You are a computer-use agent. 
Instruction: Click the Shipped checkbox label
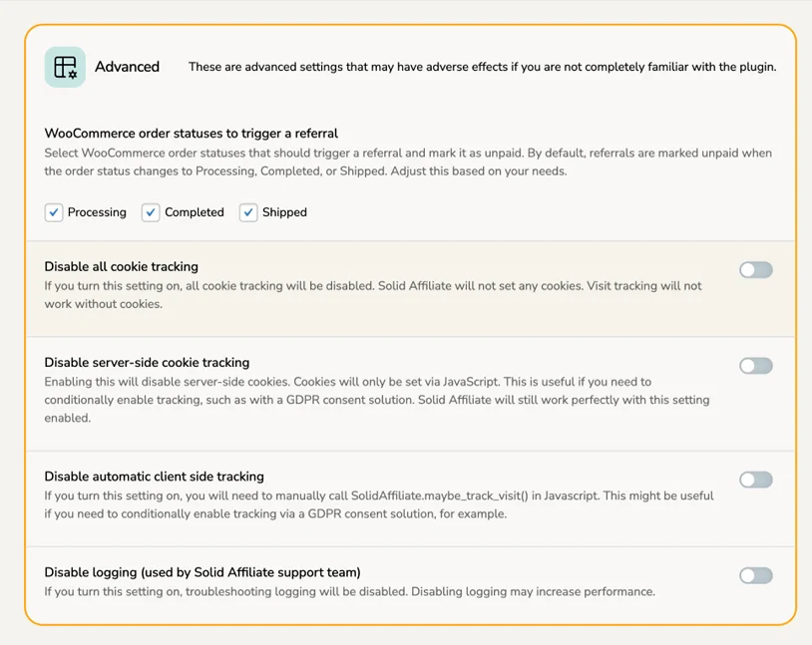pyautogui.click(x=284, y=212)
